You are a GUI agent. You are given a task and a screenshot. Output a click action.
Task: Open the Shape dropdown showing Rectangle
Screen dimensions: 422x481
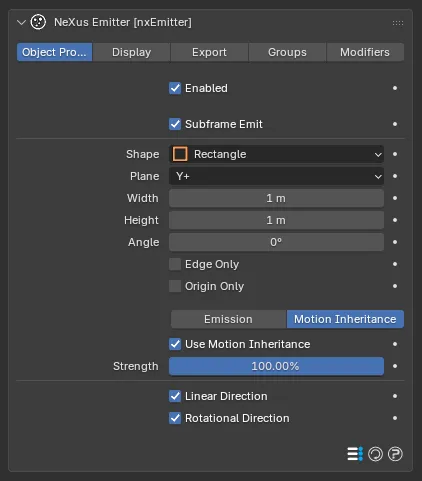(x=276, y=154)
